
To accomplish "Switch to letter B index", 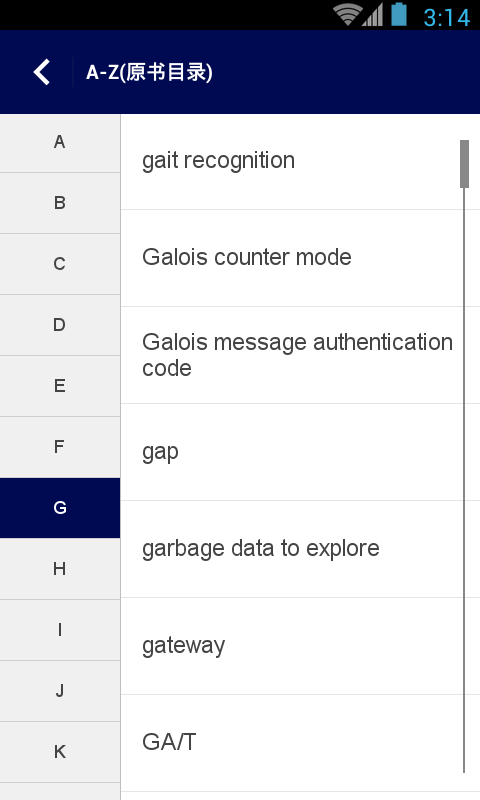I will [60, 204].
